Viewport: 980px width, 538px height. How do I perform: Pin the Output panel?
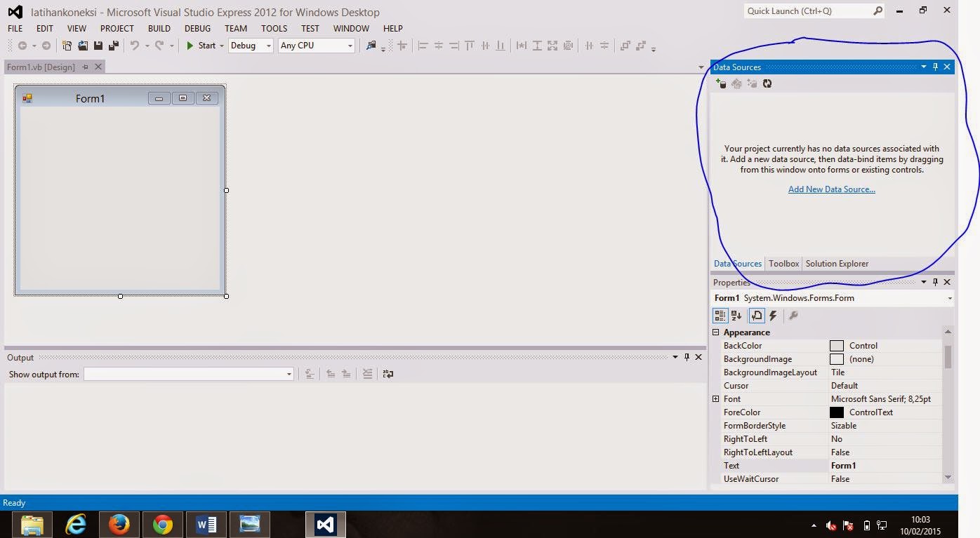[x=687, y=357]
